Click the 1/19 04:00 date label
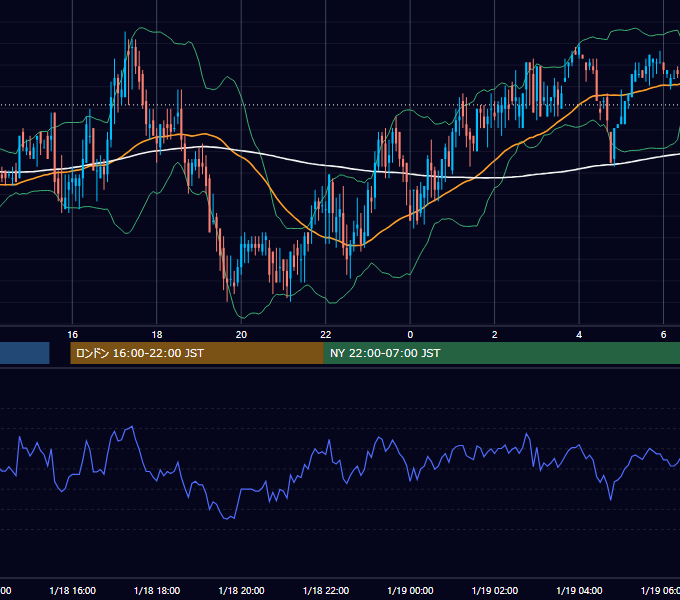Viewport: 680px width, 600px height. pyautogui.click(x=579, y=590)
